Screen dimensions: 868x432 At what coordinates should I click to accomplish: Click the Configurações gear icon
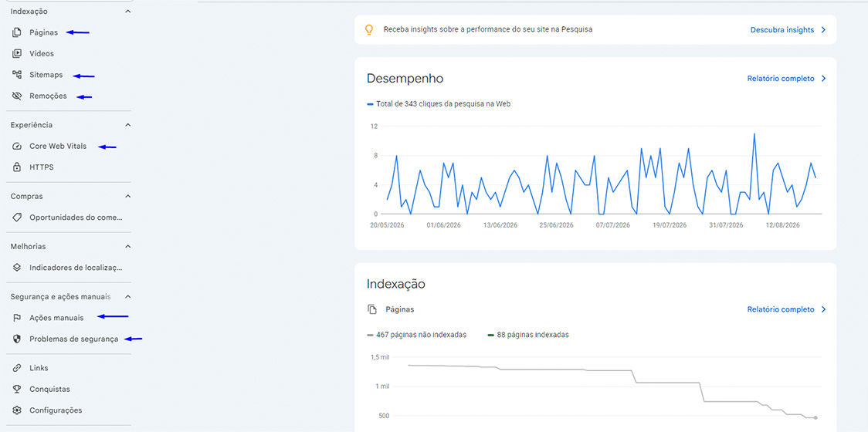pos(17,410)
